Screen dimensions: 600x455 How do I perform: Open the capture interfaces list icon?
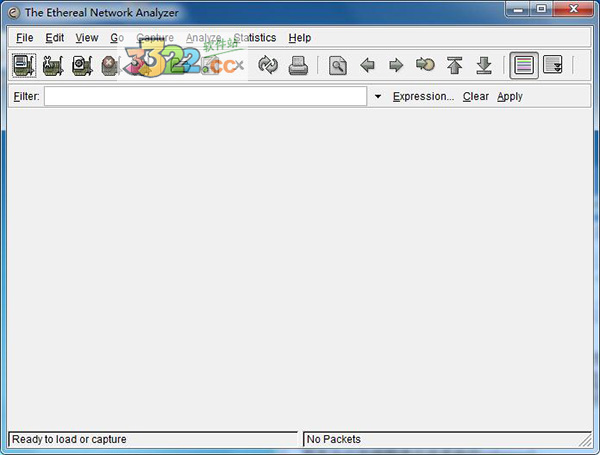point(24,65)
